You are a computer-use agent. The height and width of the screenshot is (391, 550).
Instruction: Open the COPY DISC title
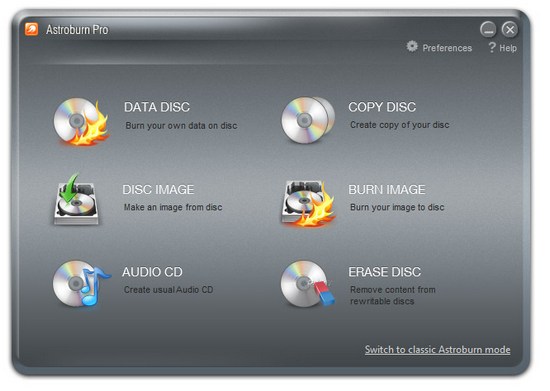[x=382, y=107]
